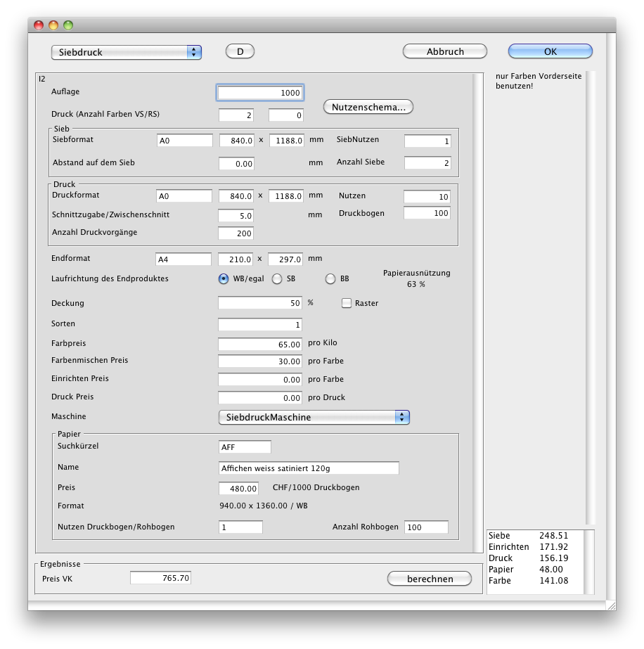Open the Nutzenschema dialog
Screen dimensions: 644x649
coord(368,107)
